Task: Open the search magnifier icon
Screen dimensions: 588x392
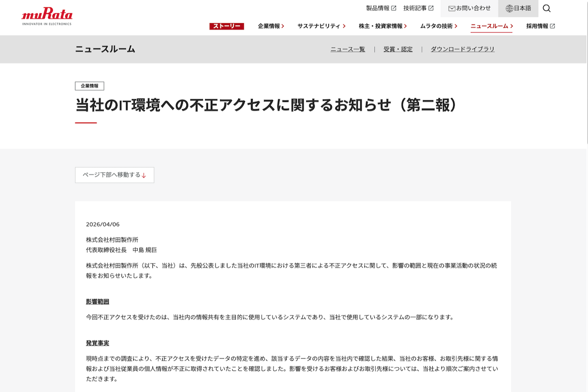Action: pos(547,8)
